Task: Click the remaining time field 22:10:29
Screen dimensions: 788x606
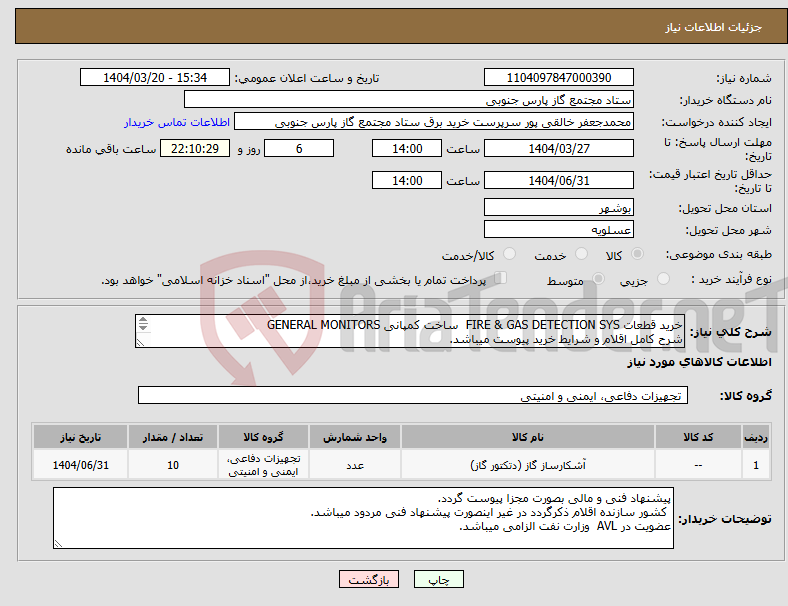Action: pos(195,149)
